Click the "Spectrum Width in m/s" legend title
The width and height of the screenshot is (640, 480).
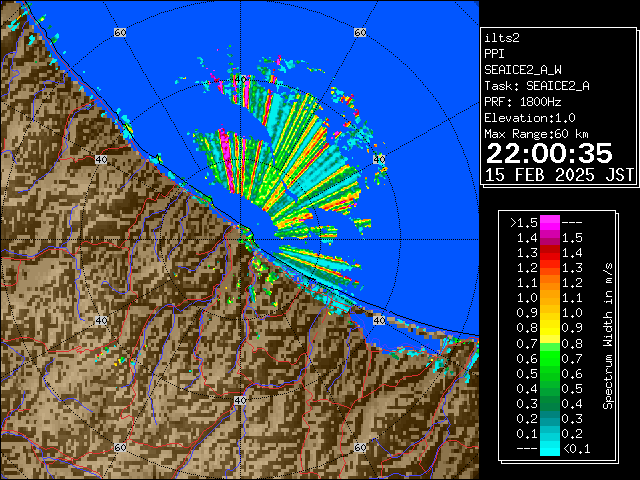pos(608,336)
